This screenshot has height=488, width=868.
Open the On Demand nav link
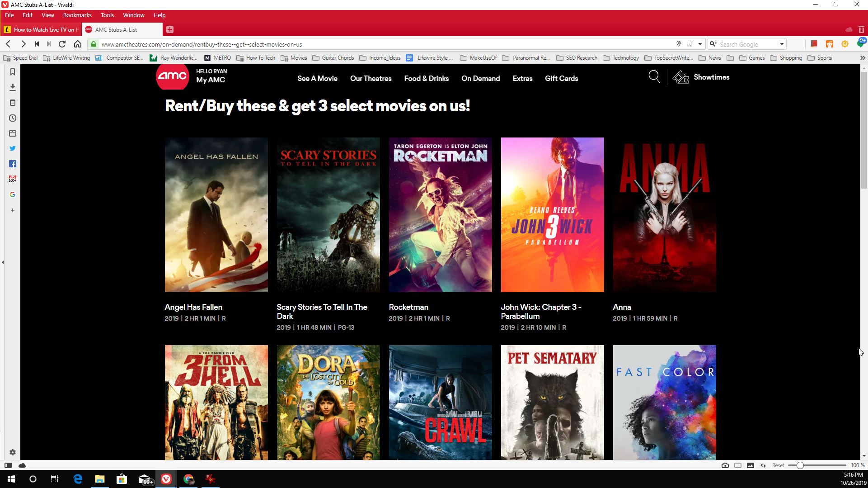click(480, 78)
